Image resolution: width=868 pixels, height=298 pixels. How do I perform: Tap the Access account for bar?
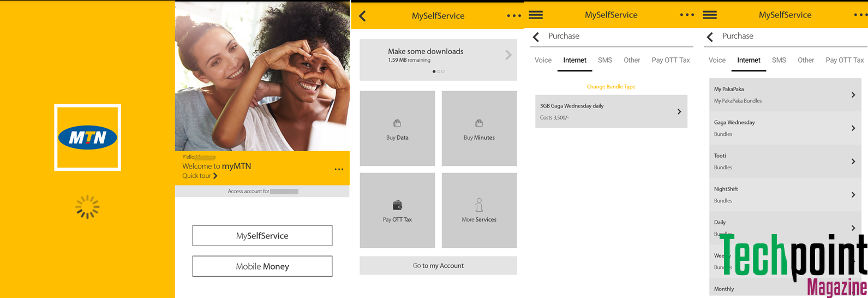(x=262, y=192)
